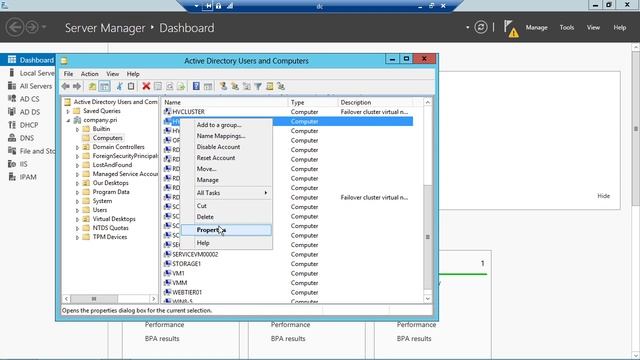Select the Computers container in tree
The width and height of the screenshot is (640, 360).
tap(107, 138)
